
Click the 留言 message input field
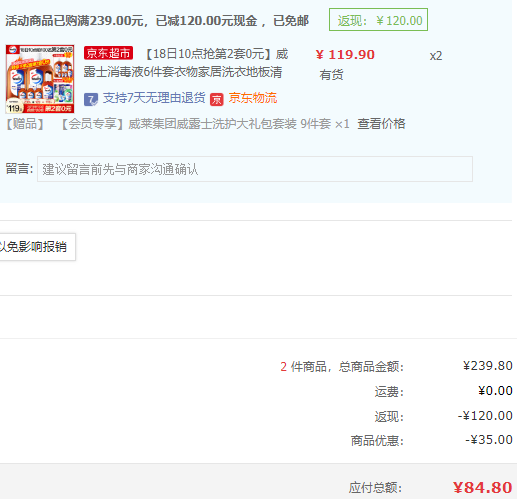click(255, 169)
